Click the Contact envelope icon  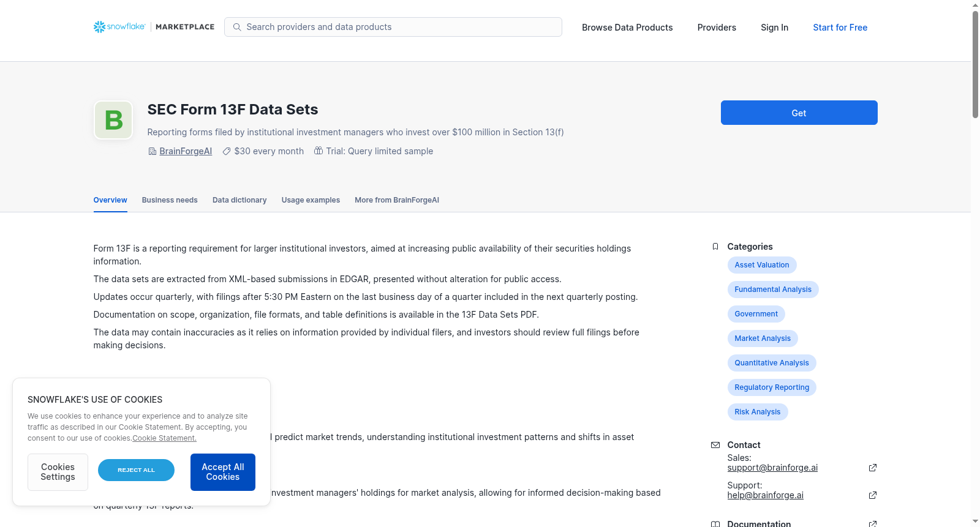pyautogui.click(x=715, y=445)
